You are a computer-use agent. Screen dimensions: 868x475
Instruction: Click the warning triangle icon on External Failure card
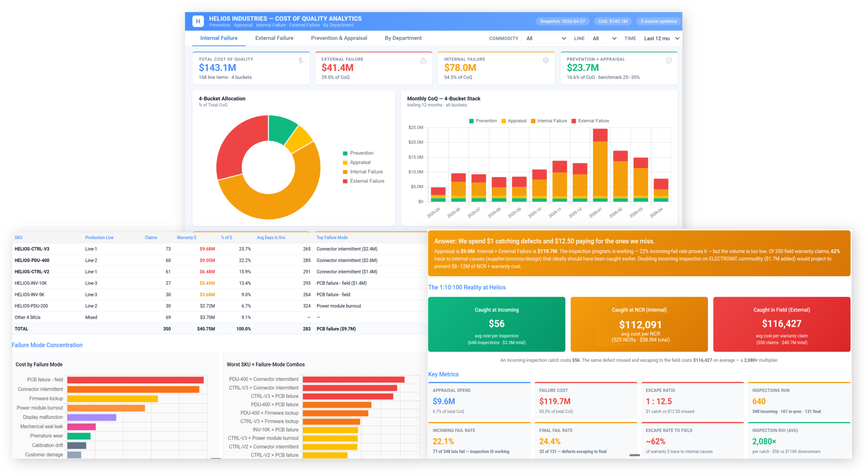[423, 60]
